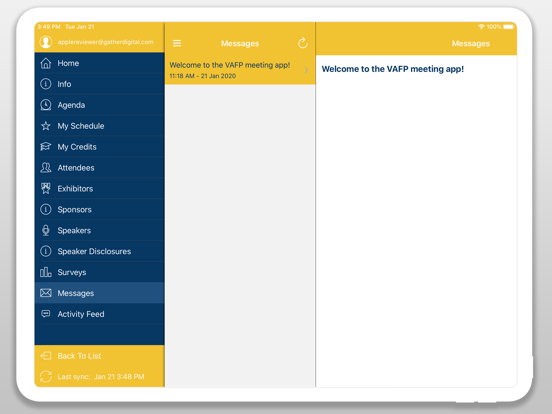Open Sponsors label in sidebar
This screenshot has width=552, height=414.
(x=75, y=210)
